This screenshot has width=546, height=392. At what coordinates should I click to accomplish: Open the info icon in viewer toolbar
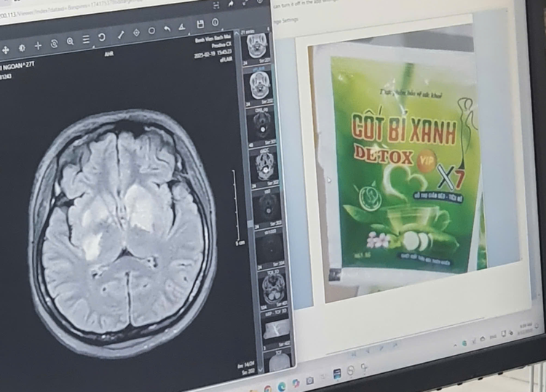215,22
